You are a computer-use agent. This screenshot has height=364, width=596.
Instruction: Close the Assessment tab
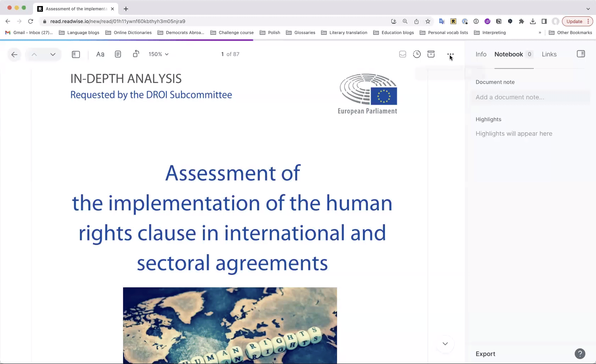pos(112,9)
